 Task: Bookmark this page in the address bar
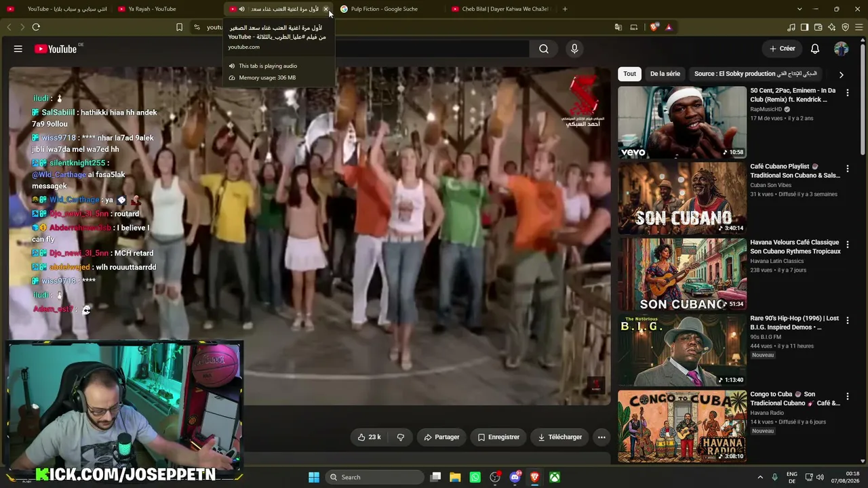[179, 27]
